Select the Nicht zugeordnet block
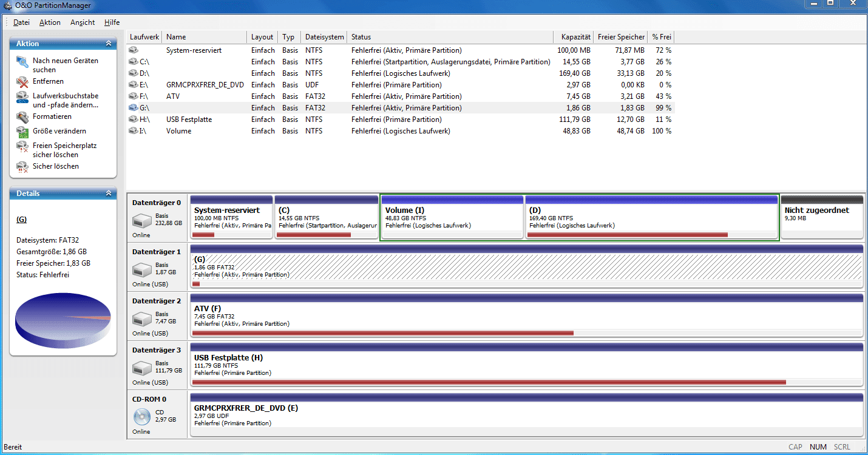The height and width of the screenshot is (455, 868). (x=822, y=217)
